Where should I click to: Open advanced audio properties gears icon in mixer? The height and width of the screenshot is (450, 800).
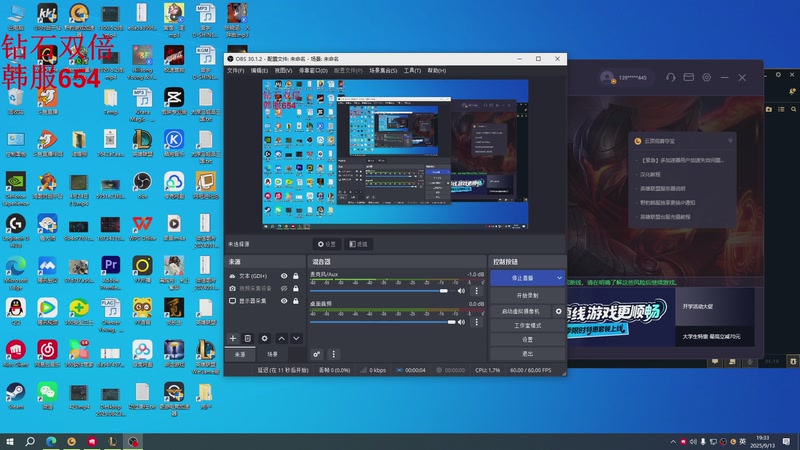point(317,354)
